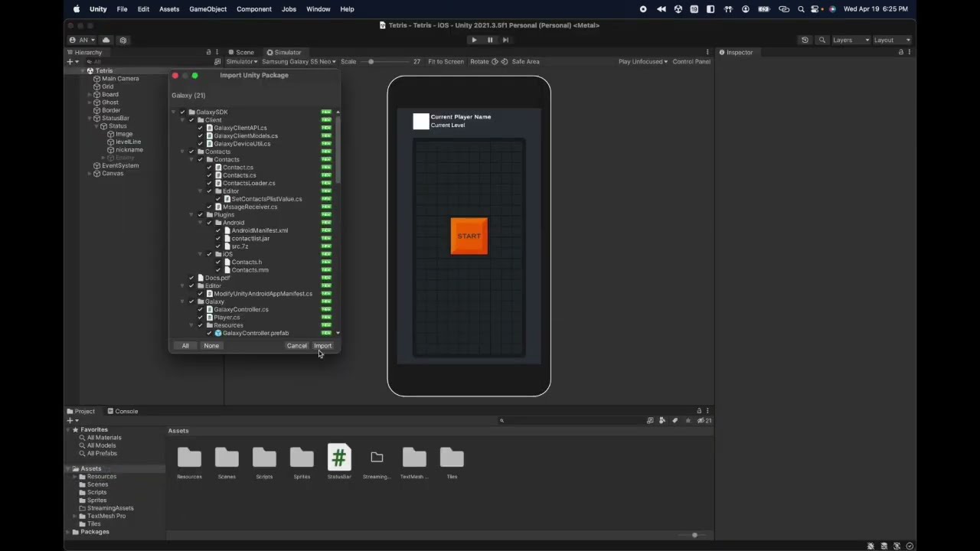Select the Project tab
This screenshot has width=980, height=551.
81,411
